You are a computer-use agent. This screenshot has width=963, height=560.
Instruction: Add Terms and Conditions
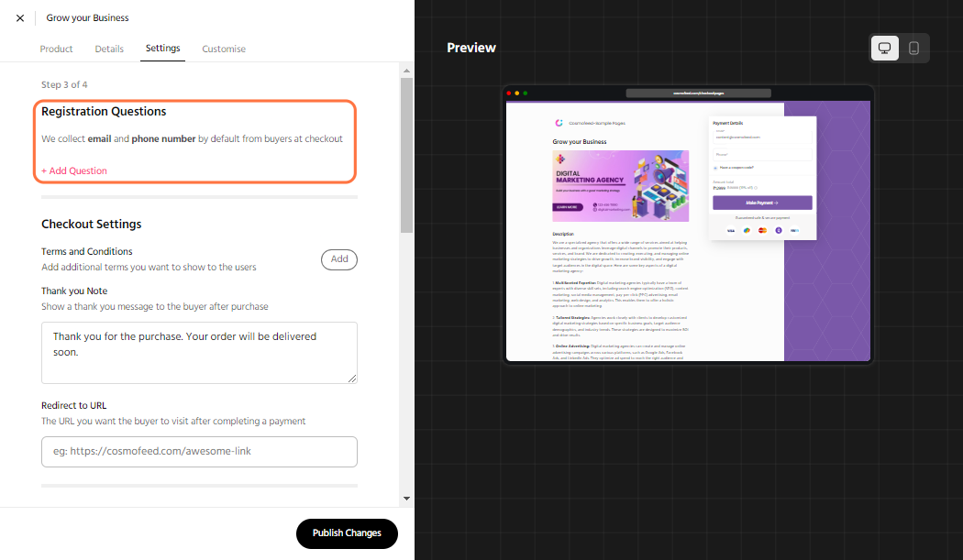(x=339, y=259)
